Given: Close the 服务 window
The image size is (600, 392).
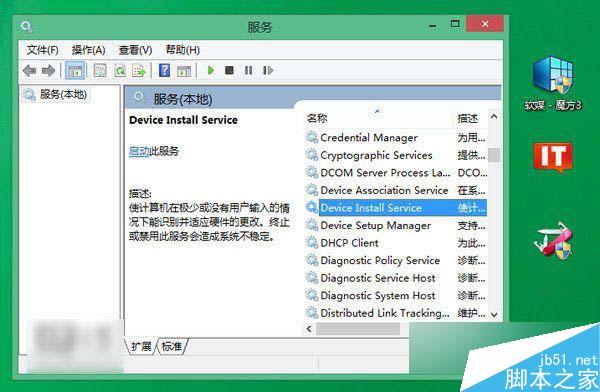Looking at the screenshot, I should 485,24.
